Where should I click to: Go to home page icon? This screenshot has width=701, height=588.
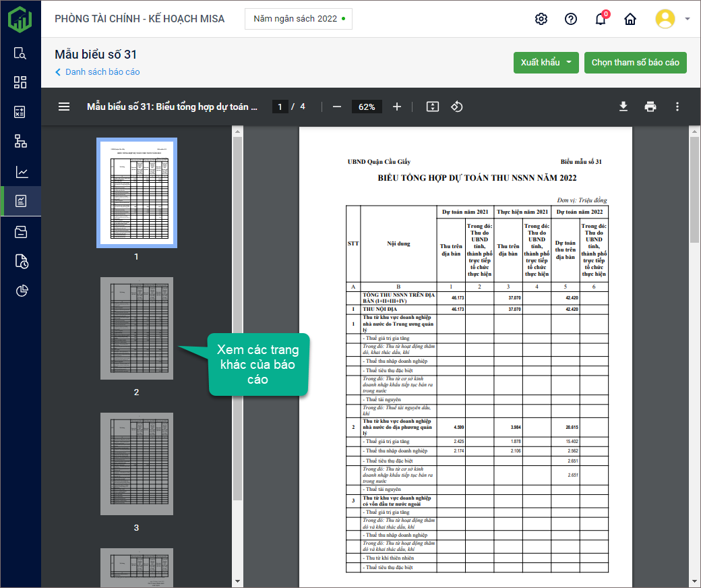[630, 19]
